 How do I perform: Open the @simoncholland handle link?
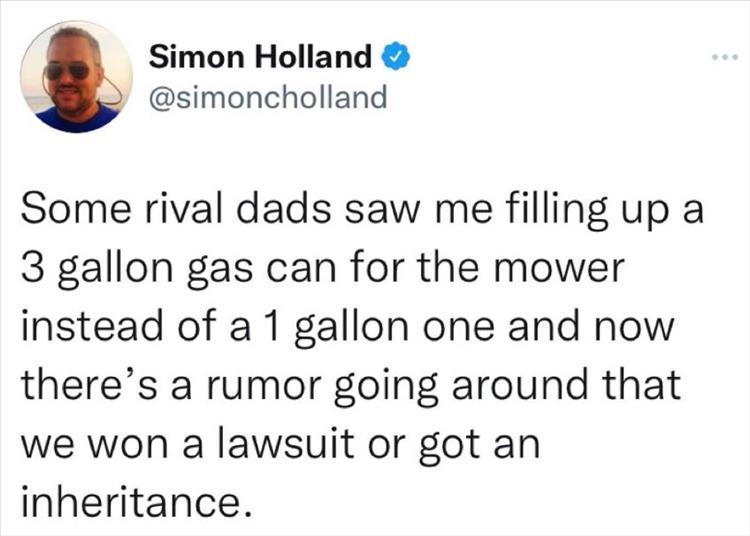267,98
